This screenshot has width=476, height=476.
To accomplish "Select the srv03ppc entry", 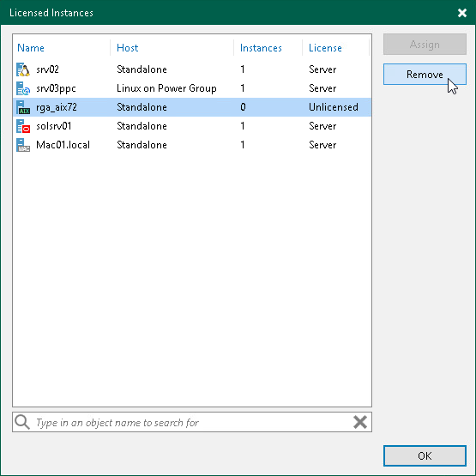I will pos(56,88).
